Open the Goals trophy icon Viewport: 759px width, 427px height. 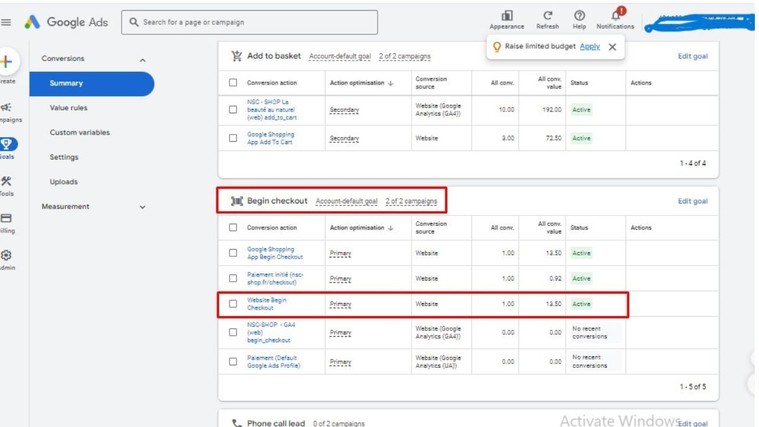pyautogui.click(x=7, y=144)
